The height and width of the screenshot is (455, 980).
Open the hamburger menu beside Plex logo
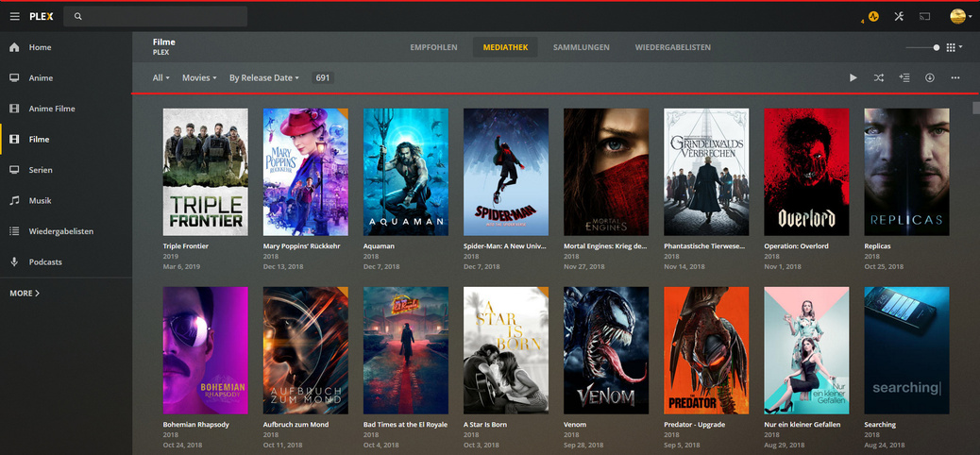pos(14,16)
